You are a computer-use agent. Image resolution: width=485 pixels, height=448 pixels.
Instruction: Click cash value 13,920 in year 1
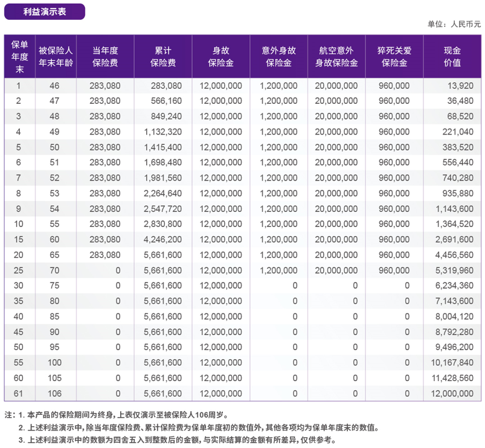point(461,86)
